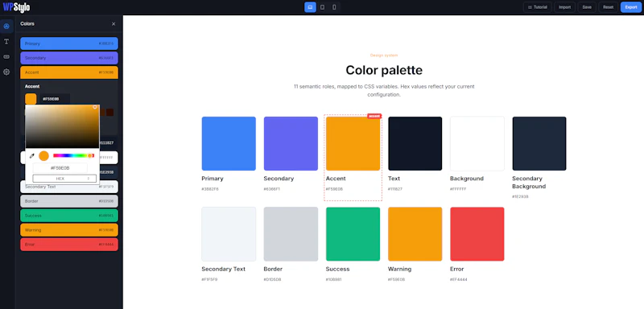Click inside the saturation gradient picker area
The image size is (644, 309).
coord(62,126)
